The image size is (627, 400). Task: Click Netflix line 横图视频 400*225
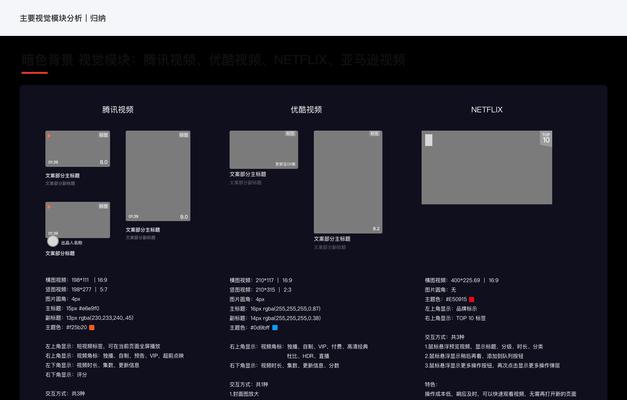click(x=461, y=280)
